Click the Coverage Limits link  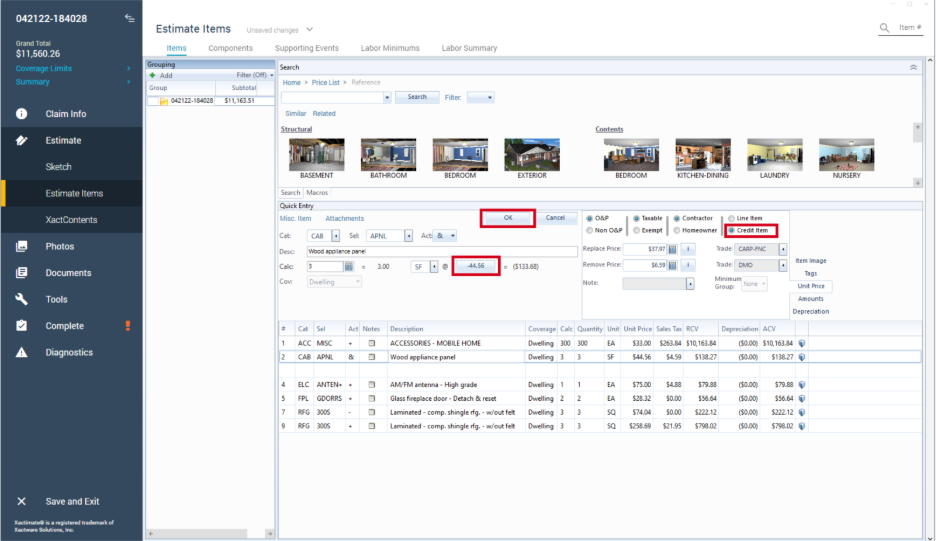pyautogui.click(x=43, y=68)
